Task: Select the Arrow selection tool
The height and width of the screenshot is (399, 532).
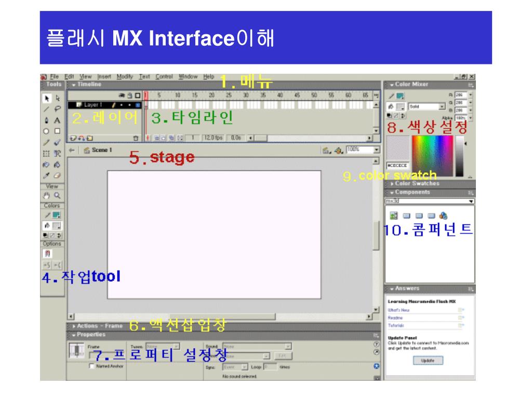Action: point(47,98)
